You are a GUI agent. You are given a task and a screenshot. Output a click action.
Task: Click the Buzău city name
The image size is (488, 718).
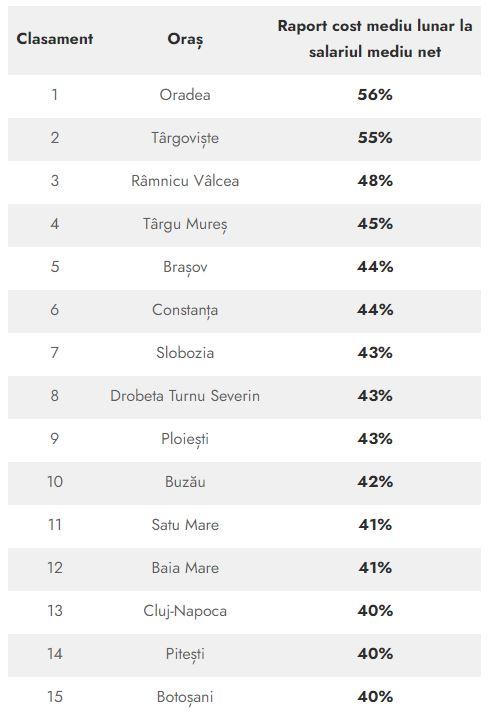pos(185,482)
